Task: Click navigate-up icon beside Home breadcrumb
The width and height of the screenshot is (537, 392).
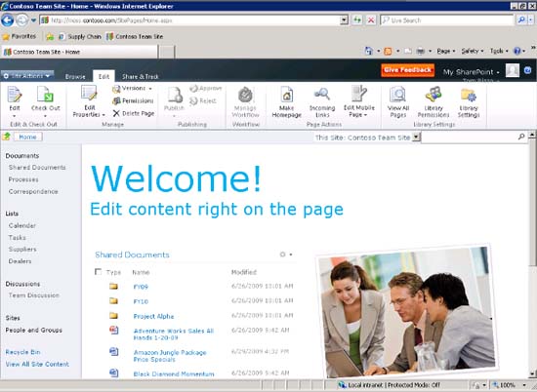Action: (x=7, y=137)
